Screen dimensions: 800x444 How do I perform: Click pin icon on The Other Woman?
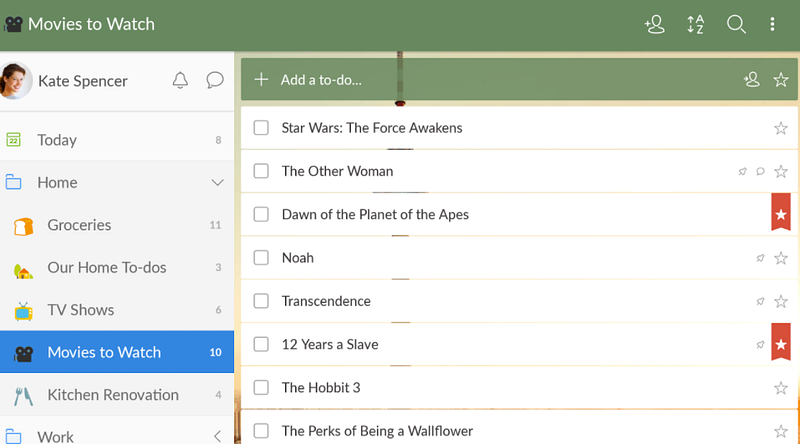click(x=742, y=171)
